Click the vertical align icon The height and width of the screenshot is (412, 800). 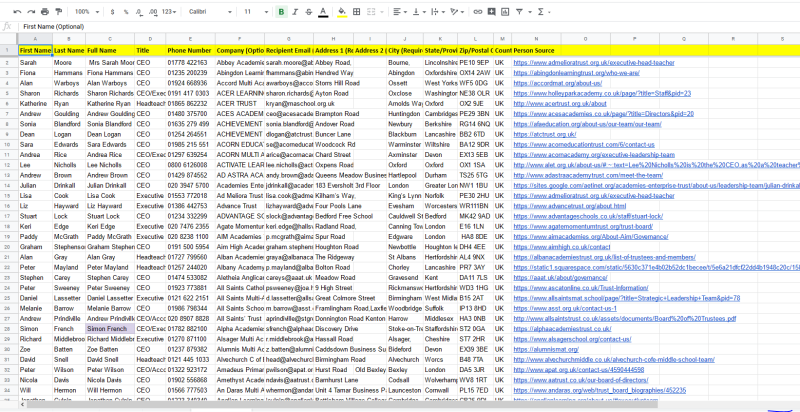point(416,12)
